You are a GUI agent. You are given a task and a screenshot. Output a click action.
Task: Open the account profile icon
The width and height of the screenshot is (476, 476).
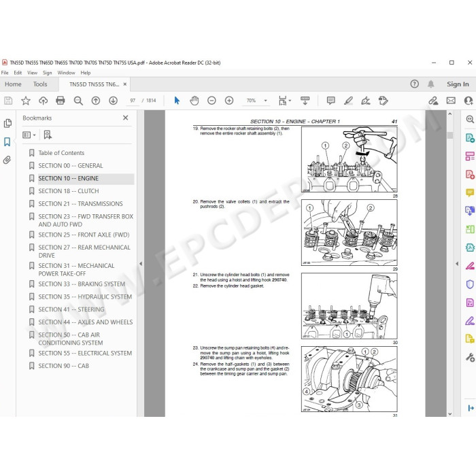pyautogui.click(x=469, y=101)
